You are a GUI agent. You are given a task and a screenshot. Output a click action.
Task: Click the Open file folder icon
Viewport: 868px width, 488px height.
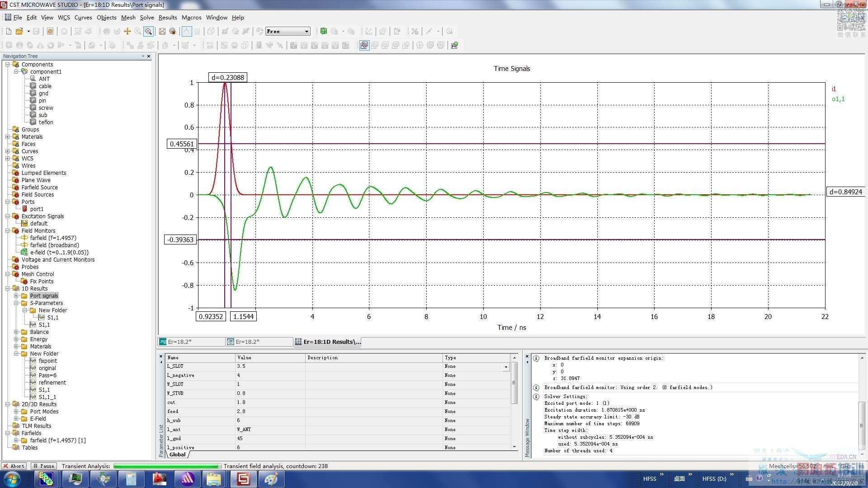pos(19,31)
